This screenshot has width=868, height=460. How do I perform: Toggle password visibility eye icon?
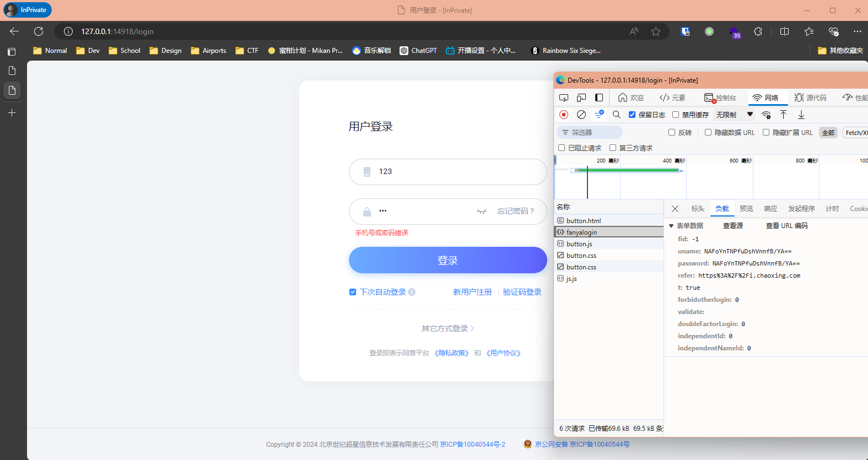[x=481, y=212]
